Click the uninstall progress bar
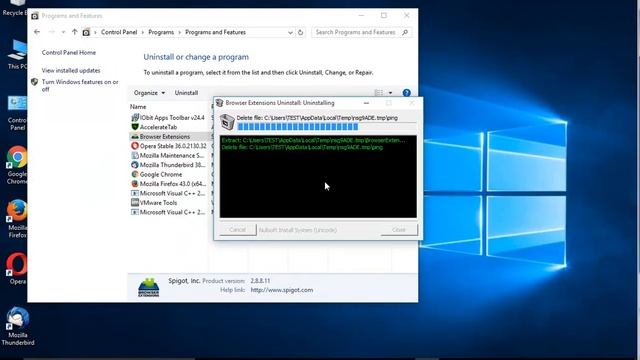Image resolution: width=640 pixels, height=360 pixels. (327, 127)
